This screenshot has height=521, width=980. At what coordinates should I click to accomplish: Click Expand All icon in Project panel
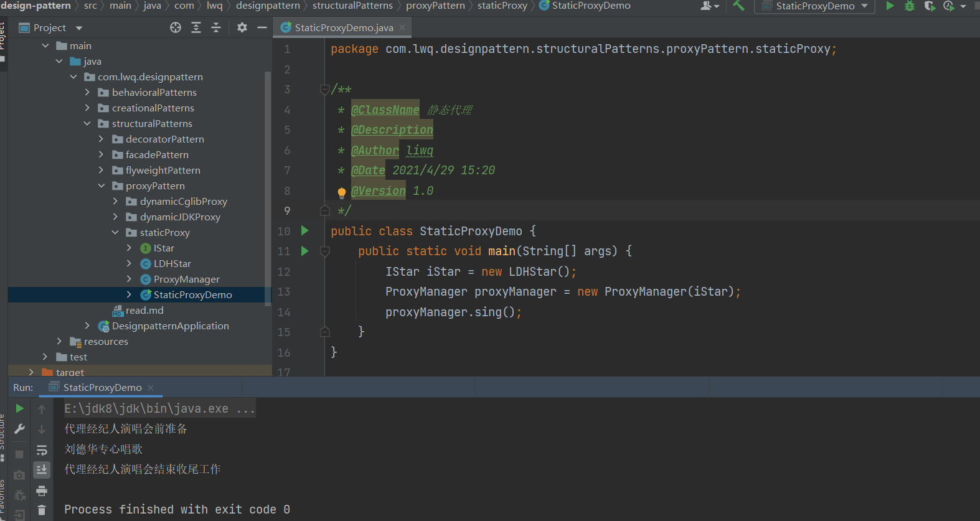pyautogui.click(x=196, y=27)
